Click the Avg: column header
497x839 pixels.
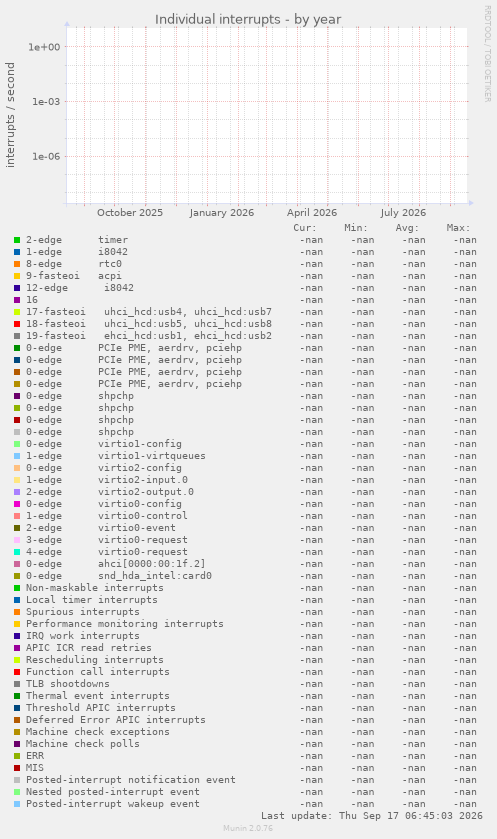click(x=407, y=228)
